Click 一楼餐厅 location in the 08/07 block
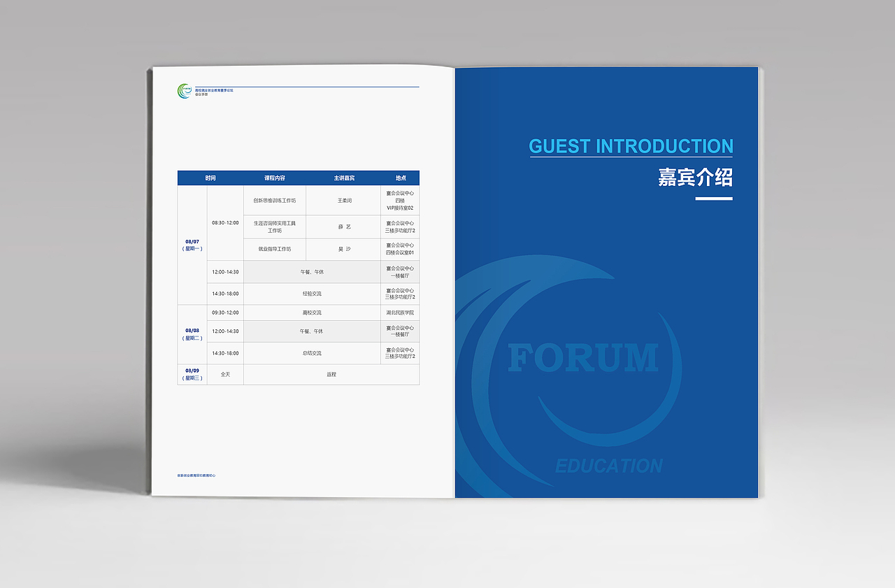 pyautogui.click(x=401, y=272)
